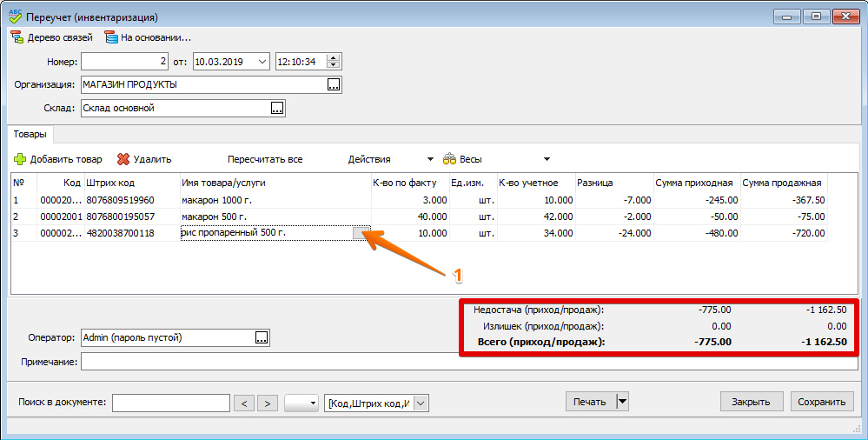Click accounting quantity cell 34.000
Viewport: 868px width, 440px height.
click(x=536, y=233)
